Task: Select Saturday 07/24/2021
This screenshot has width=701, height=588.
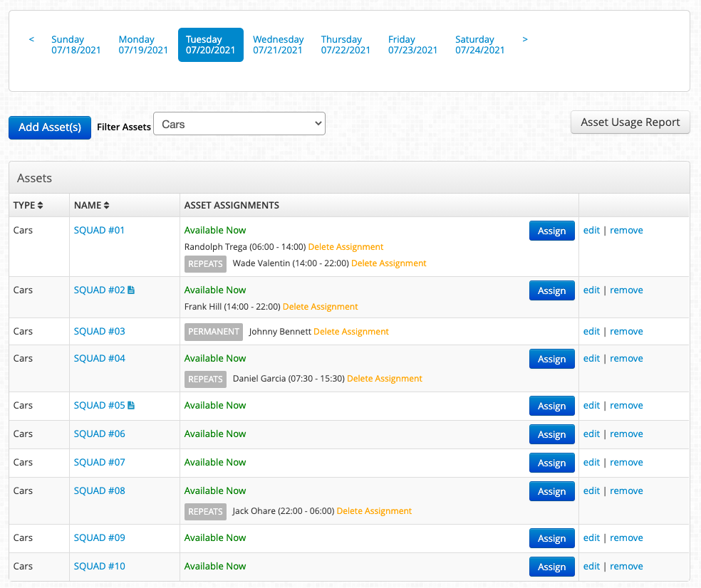Action: (x=479, y=45)
